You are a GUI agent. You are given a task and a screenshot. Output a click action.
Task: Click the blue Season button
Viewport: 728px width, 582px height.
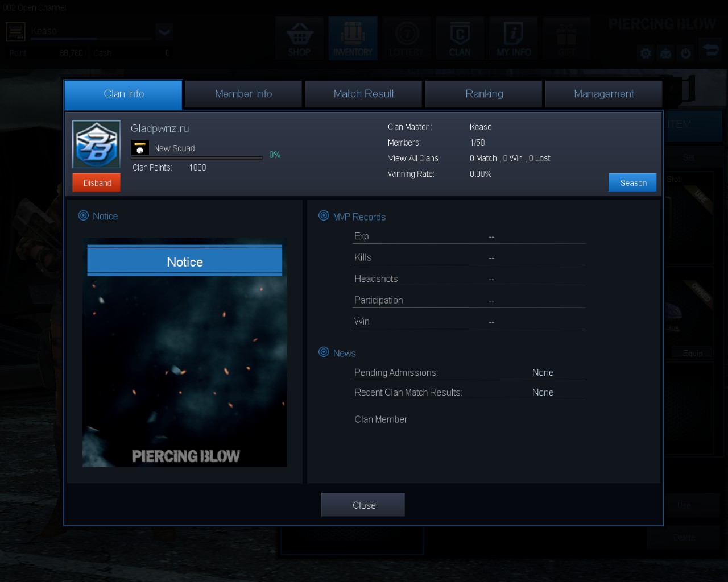pyautogui.click(x=633, y=182)
